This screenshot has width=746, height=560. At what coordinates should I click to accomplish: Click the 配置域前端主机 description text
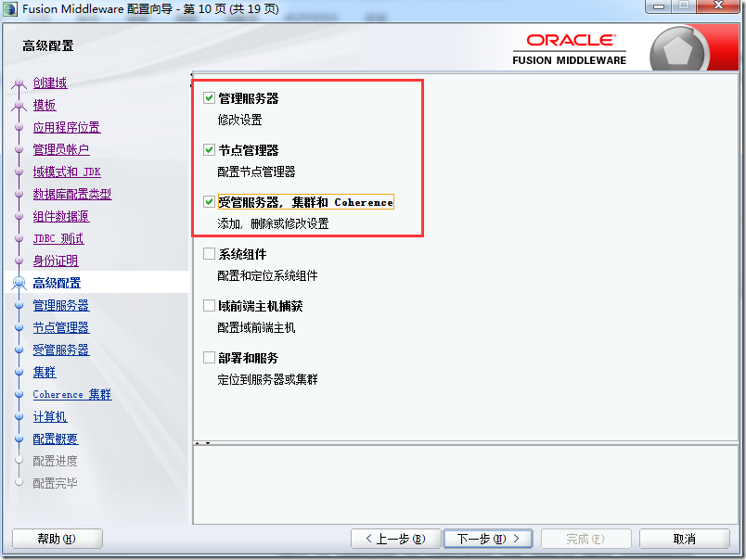click(x=256, y=327)
